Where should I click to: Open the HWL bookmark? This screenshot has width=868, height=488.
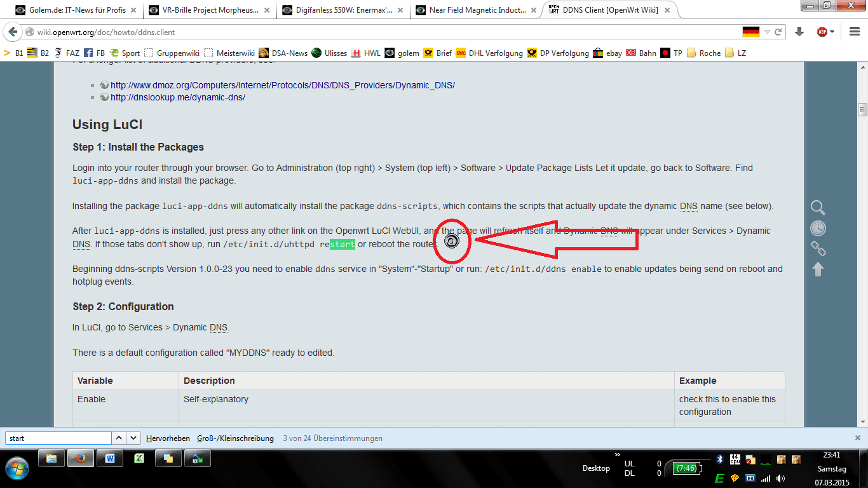[x=366, y=53]
